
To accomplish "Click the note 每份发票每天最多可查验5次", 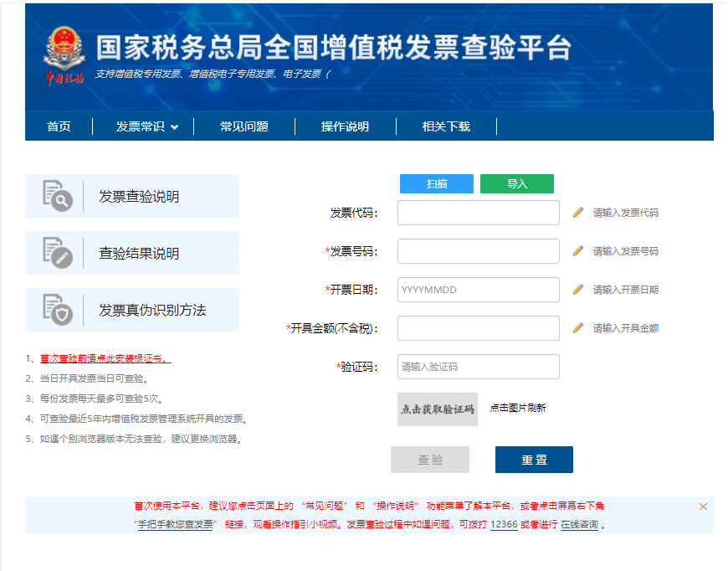I will (95, 399).
